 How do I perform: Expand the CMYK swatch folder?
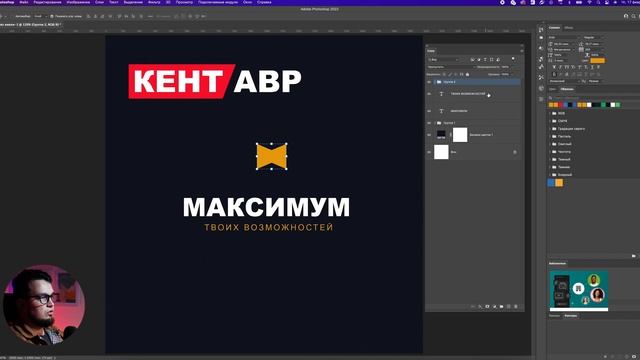pyautogui.click(x=550, y=121)
